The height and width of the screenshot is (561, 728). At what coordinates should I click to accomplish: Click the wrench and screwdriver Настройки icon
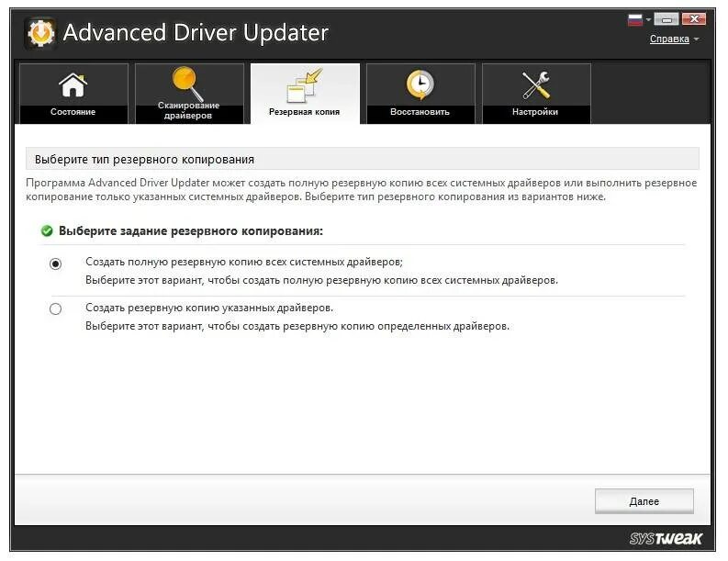tap(536, 85)
